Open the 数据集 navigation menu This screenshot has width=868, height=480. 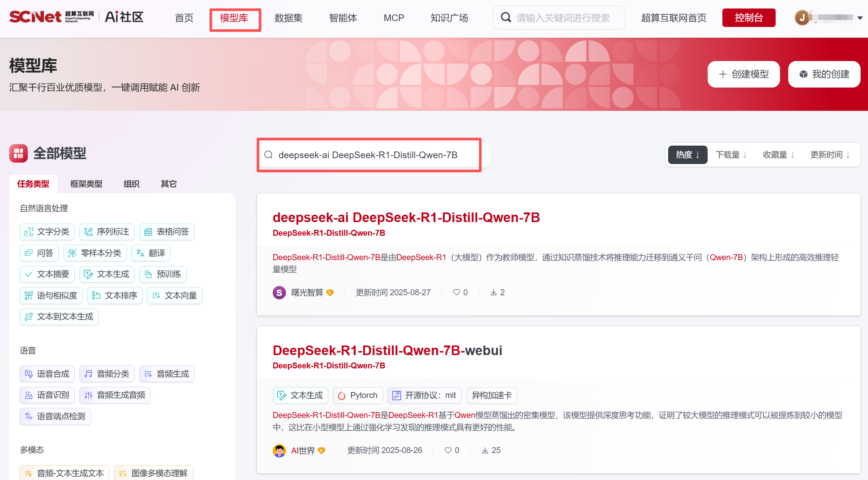click(288, 18)
